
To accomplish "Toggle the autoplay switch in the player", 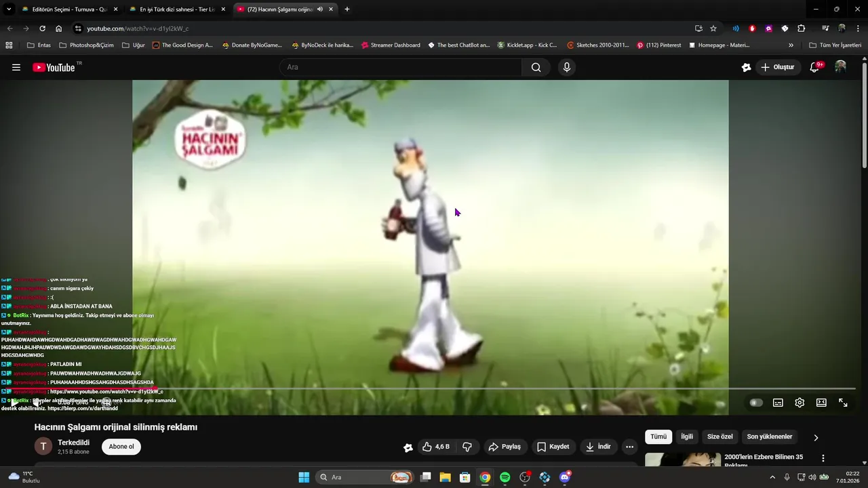I will tap(755, 403).
